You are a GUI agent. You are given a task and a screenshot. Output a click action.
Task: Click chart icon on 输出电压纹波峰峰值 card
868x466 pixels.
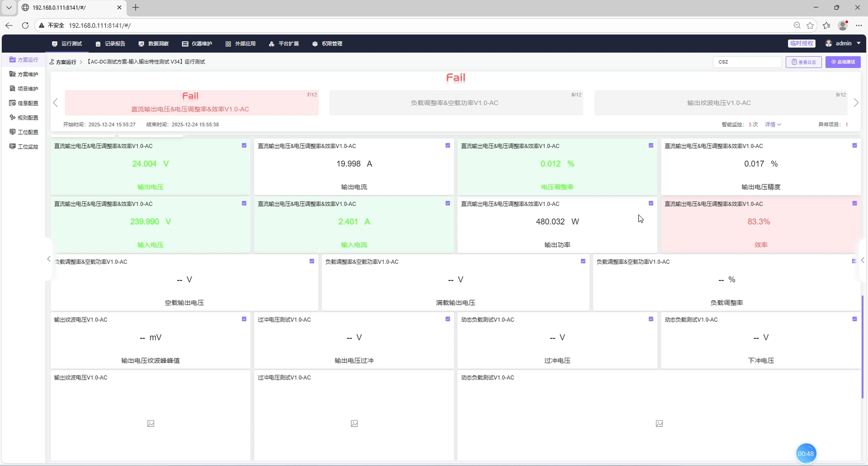[x=244, y=319]
